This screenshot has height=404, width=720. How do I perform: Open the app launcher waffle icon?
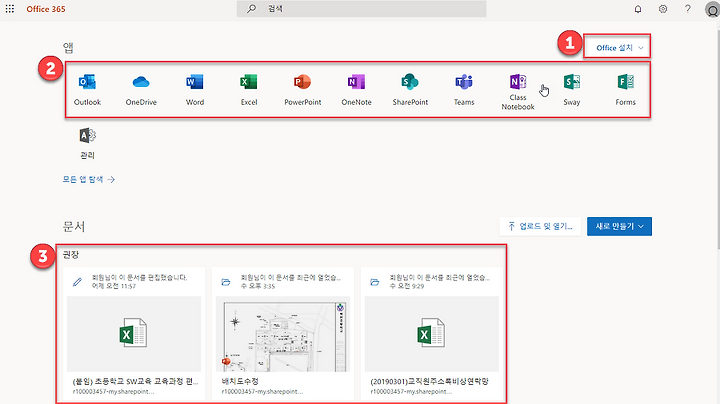pyautogui.click(x=10, y=9)
